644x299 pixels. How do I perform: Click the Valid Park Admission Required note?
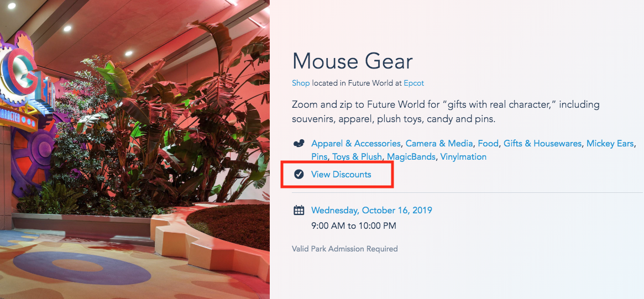(x=344, y=249)
